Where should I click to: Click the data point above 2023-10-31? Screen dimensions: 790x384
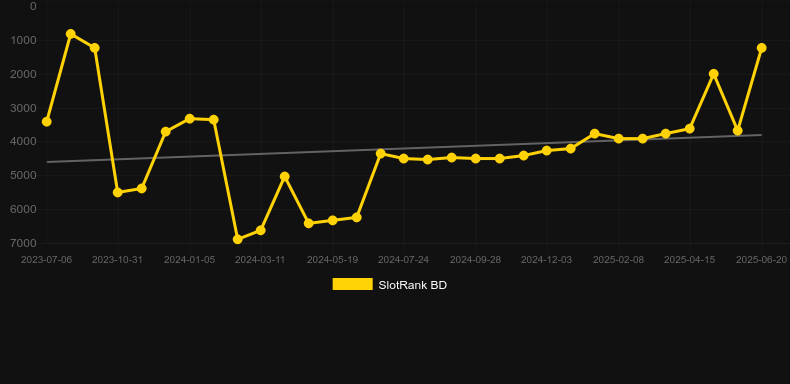pyautogui.click(x=117, y=193)
